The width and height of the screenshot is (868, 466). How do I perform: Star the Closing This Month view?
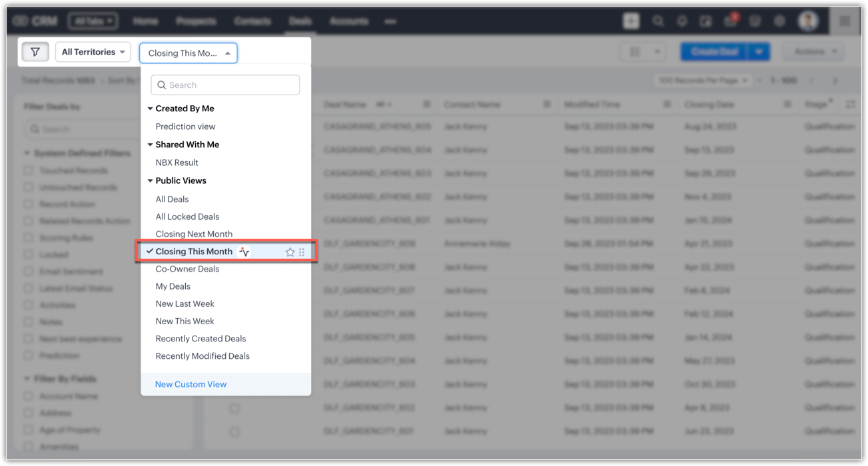point(290,252)
